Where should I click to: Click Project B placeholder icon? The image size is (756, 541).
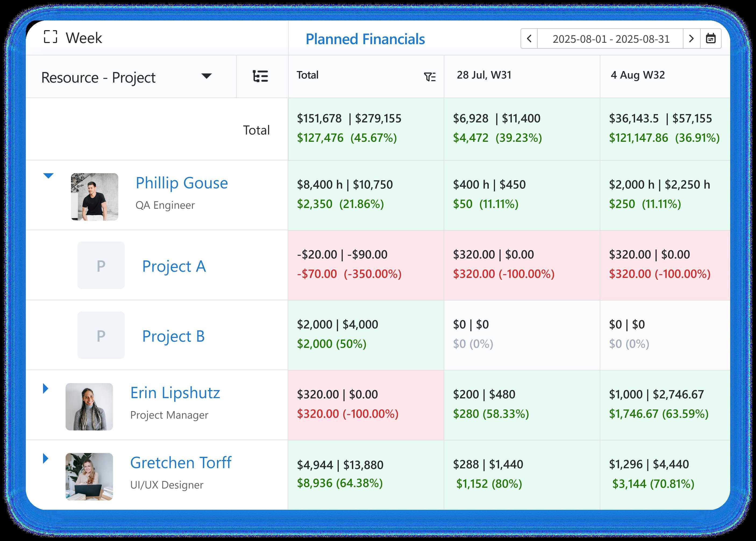tap(101, 335)
